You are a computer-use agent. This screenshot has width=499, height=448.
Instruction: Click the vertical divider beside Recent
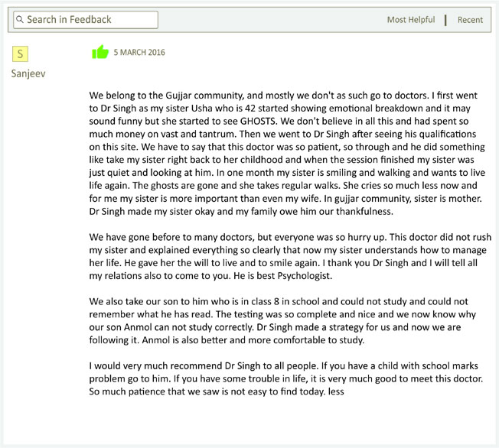click(445, 20)
